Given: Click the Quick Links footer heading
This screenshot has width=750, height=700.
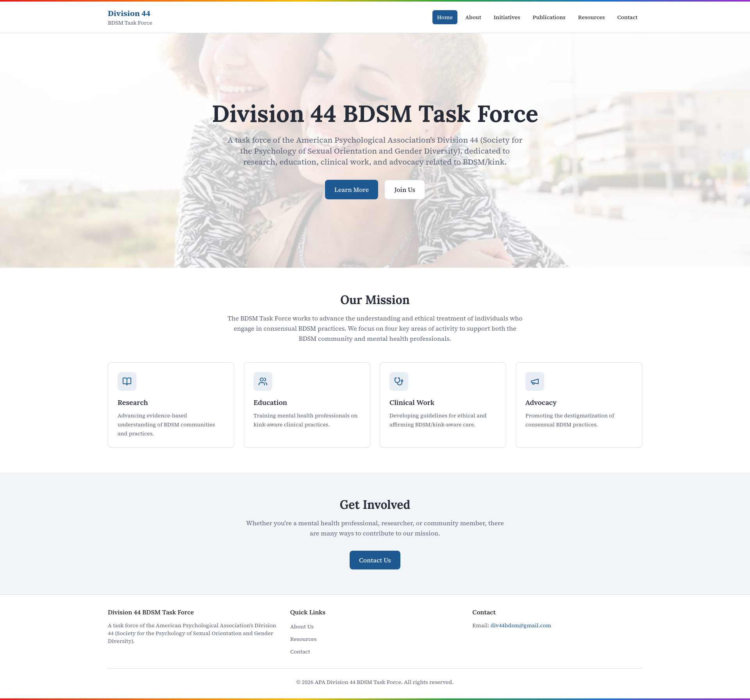Looking at the screenshot, I should 307,612.
